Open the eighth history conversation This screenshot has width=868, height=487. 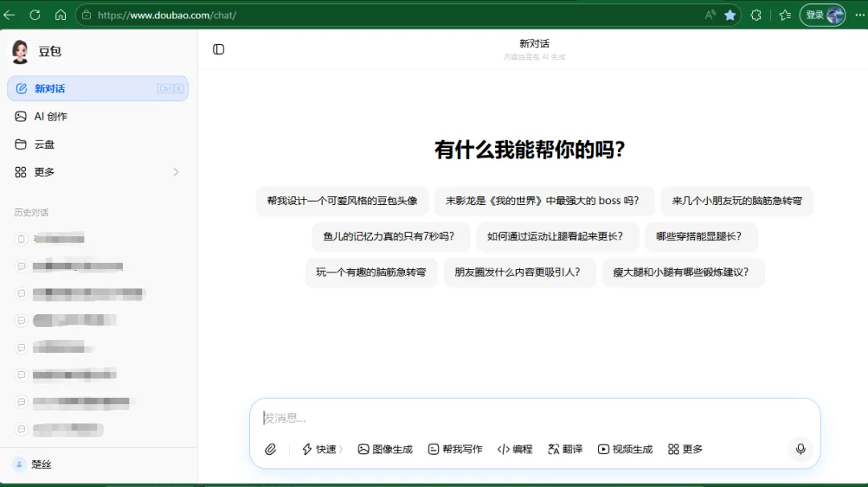[98, 429]
